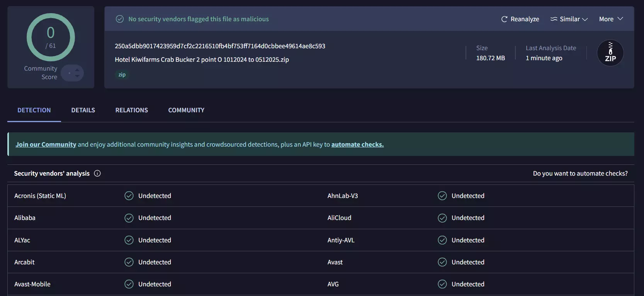Click 'No security vendors flagged this file' message
The height and width of the screenshot is (296, 644).
click(x=199, y=19)
